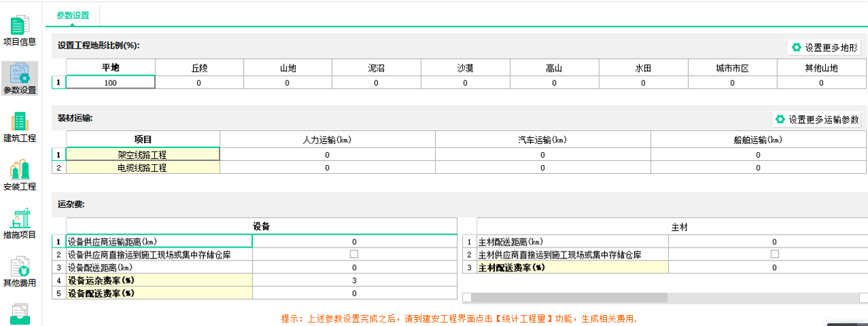
Task: Open 项目信息 in the sidebar
Action: 20,31
